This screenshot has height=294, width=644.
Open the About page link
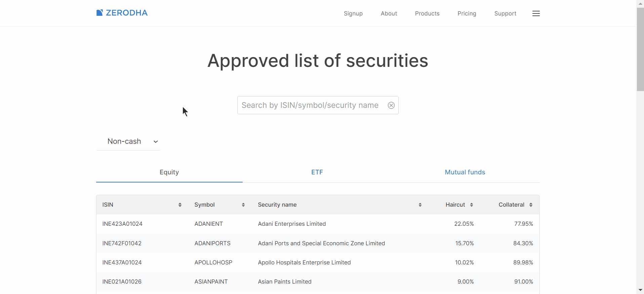pyautogui.click(x=389, y=13)
